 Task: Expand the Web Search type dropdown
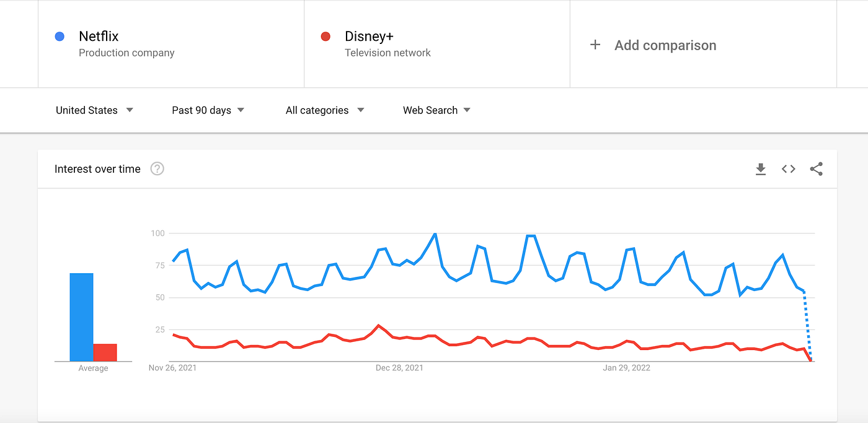click(436, 110)
